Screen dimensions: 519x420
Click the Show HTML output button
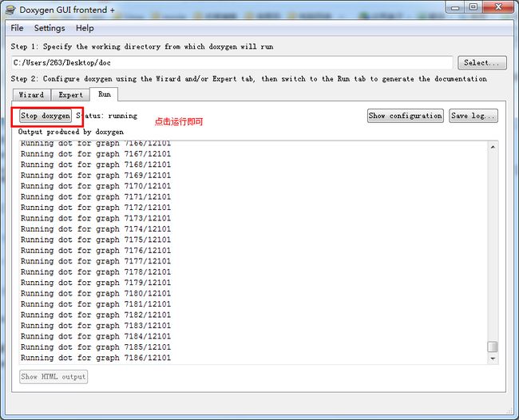pyautogui.click(x=53, y=377)
